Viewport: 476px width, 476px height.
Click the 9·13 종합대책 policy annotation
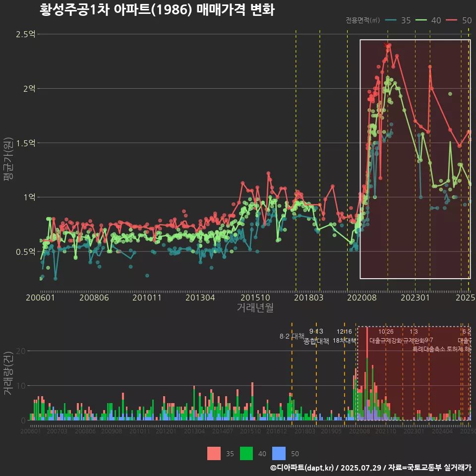pyautogui.click(x=316, y=336)
